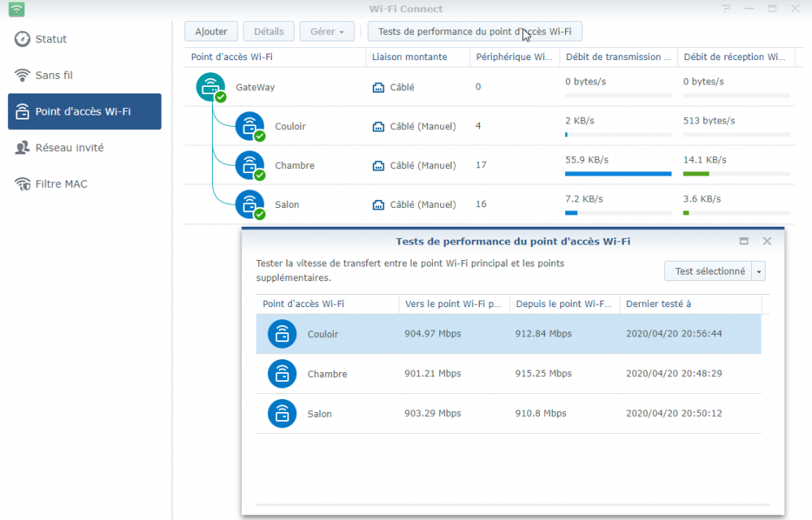Maximize the performance test dialog
The image size is (812, 520).
[744, 241]
